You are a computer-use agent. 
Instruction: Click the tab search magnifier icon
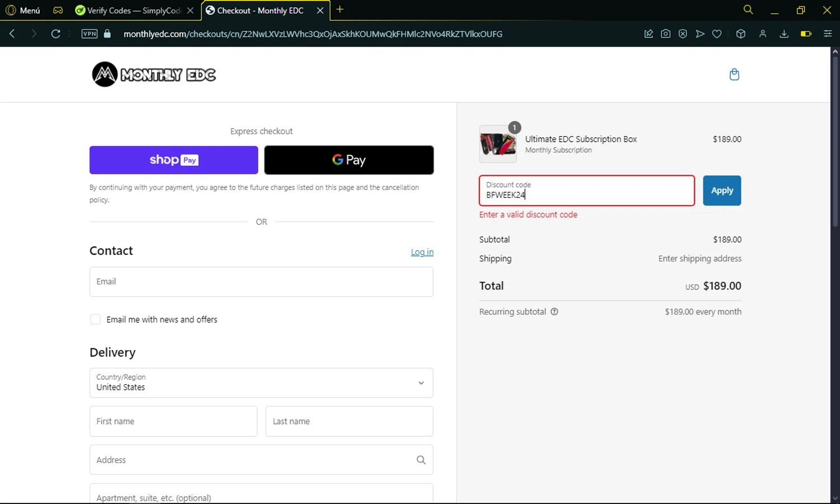pyautogui.click(x=748, y=10)
